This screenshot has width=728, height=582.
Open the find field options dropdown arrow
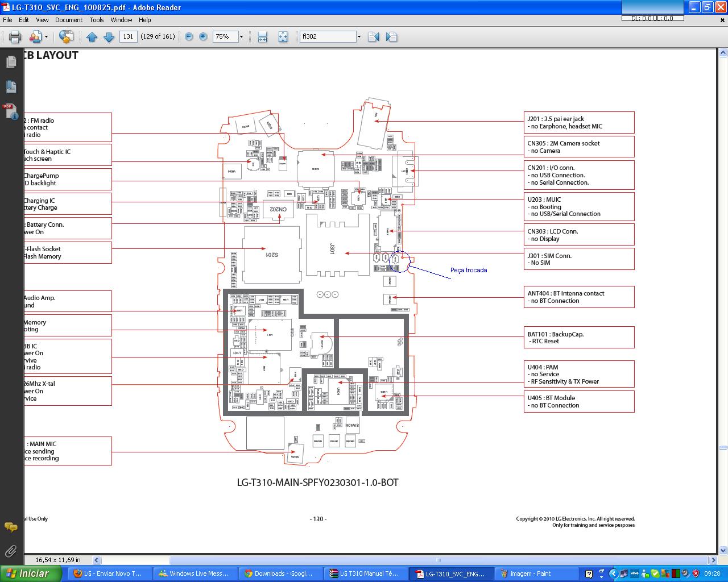click(x=359, y=37)
